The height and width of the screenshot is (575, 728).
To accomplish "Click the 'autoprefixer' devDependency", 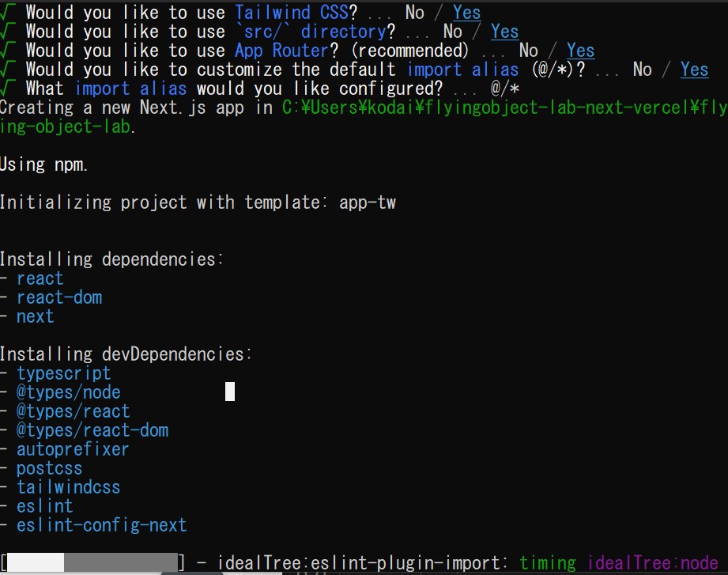I will click(73, 449).
